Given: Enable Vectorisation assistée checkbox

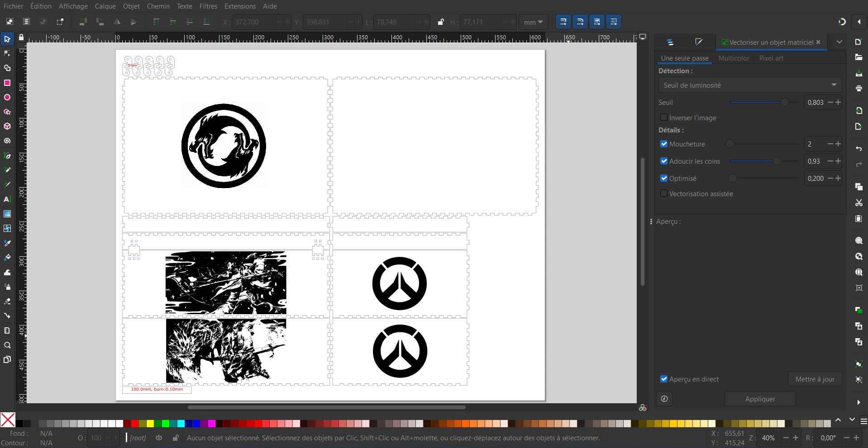Looking at the screenshot, I should click(664, 193).
